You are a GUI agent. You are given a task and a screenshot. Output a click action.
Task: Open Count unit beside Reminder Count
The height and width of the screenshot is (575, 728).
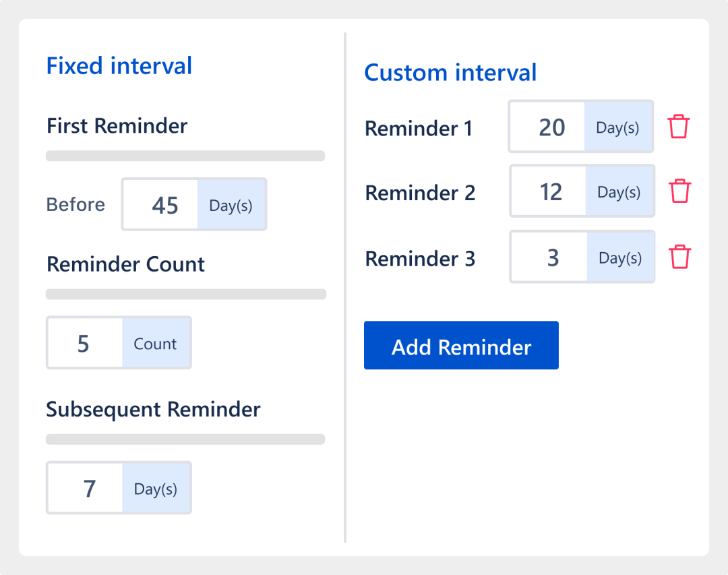[x=156, y=343]
